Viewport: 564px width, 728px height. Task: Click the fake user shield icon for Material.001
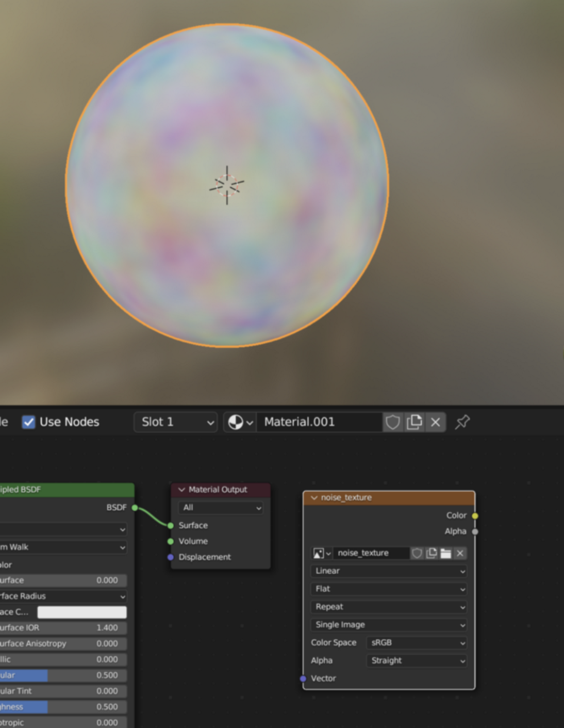(x=393, y=422)
